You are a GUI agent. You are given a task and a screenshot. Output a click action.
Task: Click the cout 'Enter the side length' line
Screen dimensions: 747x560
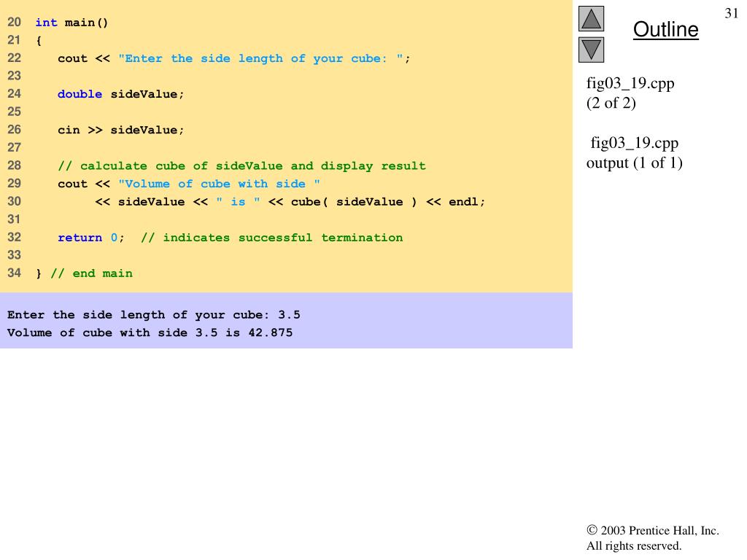[x=233, y=58]
